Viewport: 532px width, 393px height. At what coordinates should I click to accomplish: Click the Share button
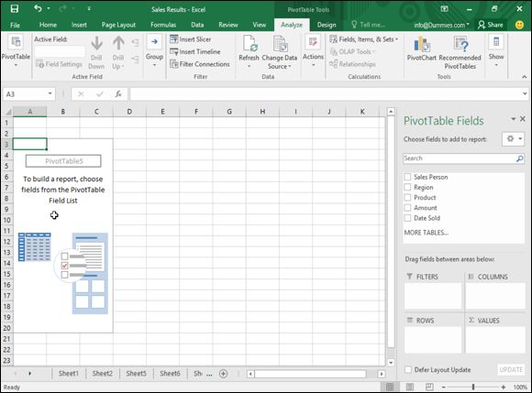coord(491,25)
